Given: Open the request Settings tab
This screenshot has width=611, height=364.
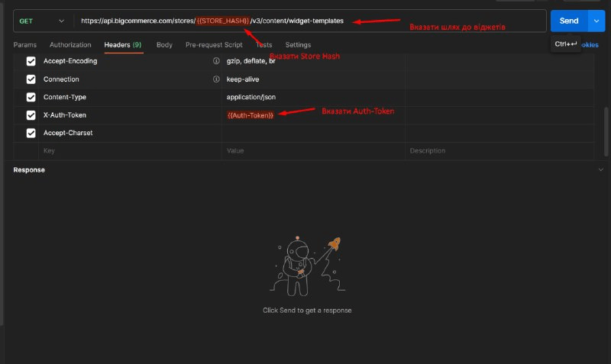Looking at the screenshot, I should pyautogui.click(x=298, y=45).
